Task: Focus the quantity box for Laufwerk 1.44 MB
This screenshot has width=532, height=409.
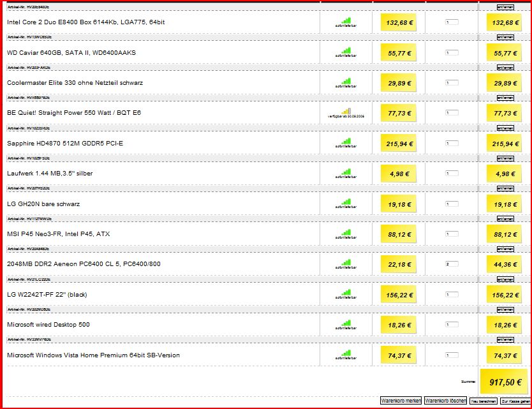Action: [x=452, y=173]
